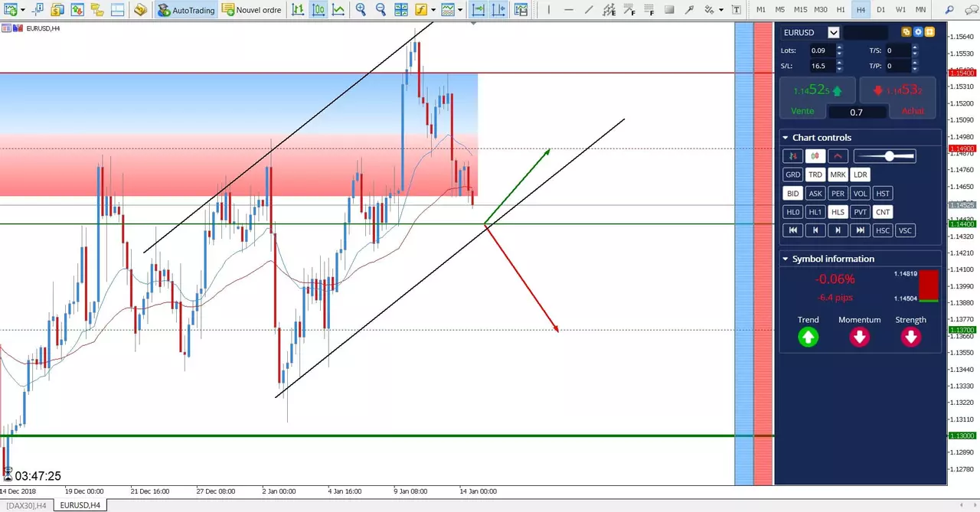
Task: Switch chart to candlesticks type
Action: [318, 10]
